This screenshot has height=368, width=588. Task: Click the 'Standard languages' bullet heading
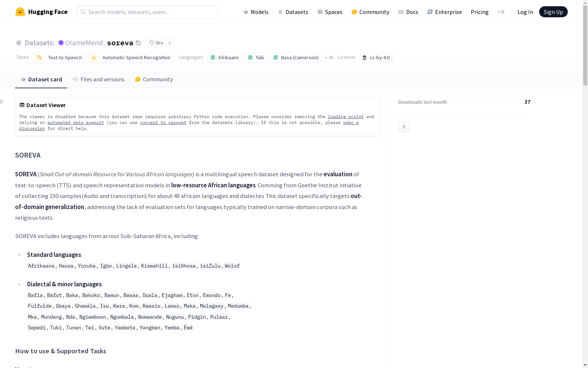pyautogui.click(x=54, y=255)
